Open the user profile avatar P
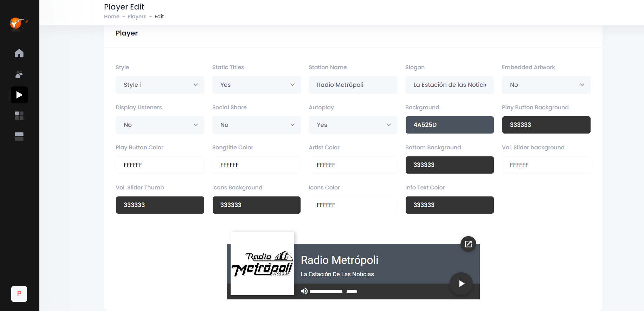Viewport: 644px width, 311px height. coord(19,294)
